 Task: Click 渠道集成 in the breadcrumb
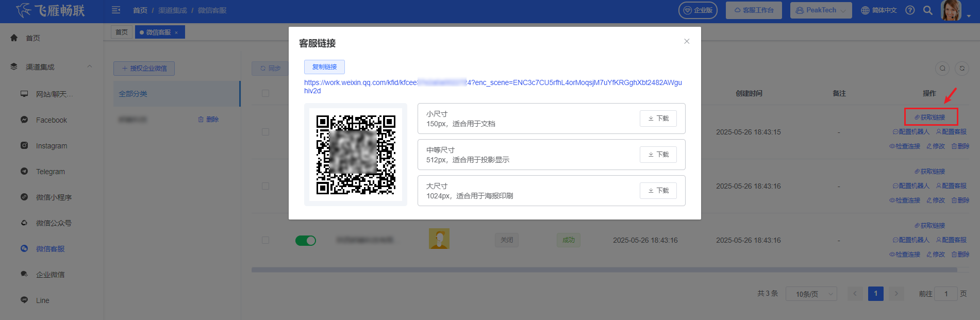click(173, 10)
